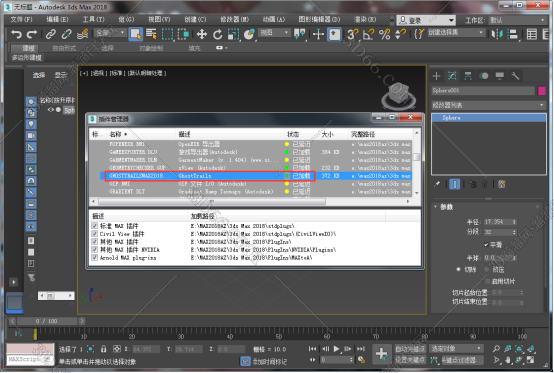Open the 动画(A) menu

click(x=274, y=19)
